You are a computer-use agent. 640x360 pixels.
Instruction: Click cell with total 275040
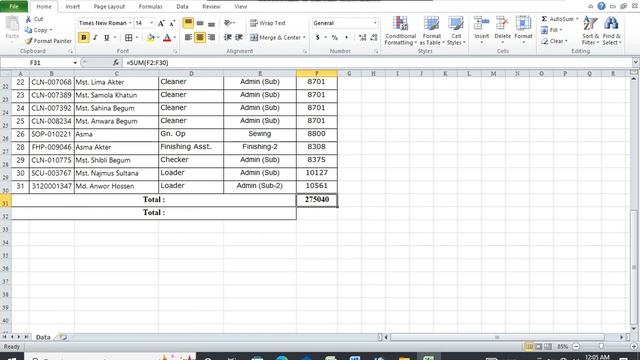click(317, 200)
